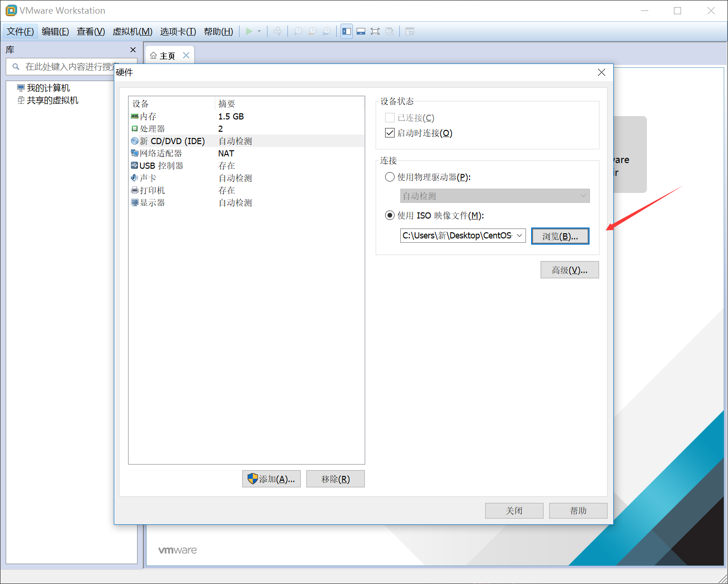
Task: Select the 显示器 device row
Action: pyautogui.click(x=247, y=202)
